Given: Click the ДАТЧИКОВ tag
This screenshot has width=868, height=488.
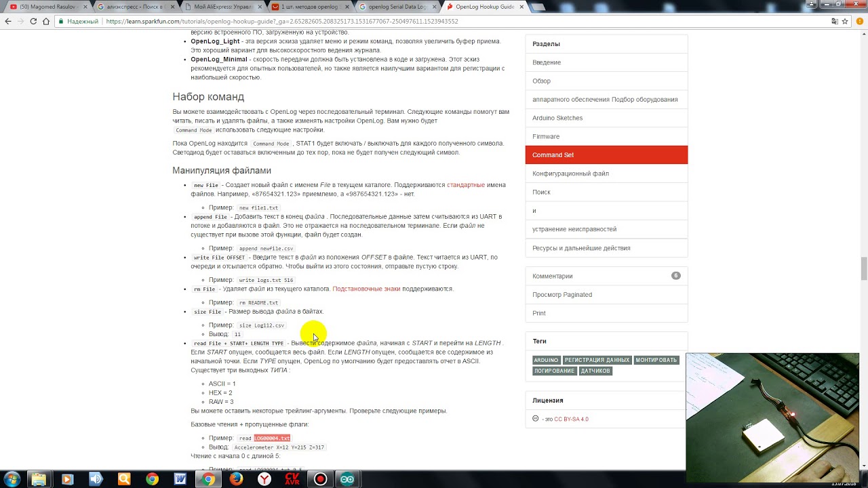Looking at the screenshot, I should pyautogui.click(x=595, y=371).
